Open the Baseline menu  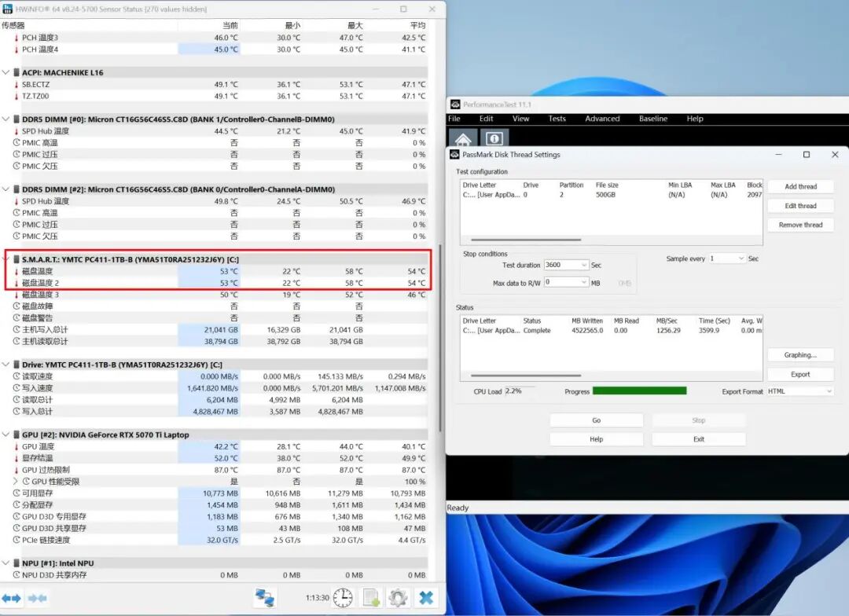[652, 119]
